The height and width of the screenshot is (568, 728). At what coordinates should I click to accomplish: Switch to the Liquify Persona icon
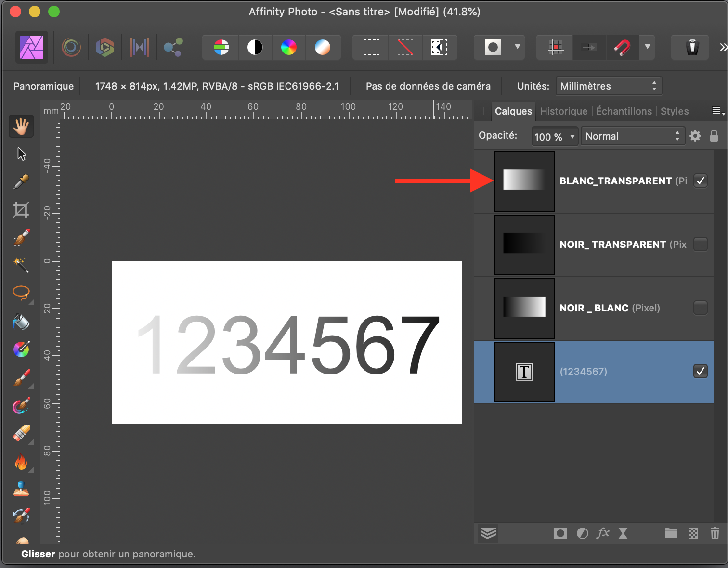tap(71, 47)
